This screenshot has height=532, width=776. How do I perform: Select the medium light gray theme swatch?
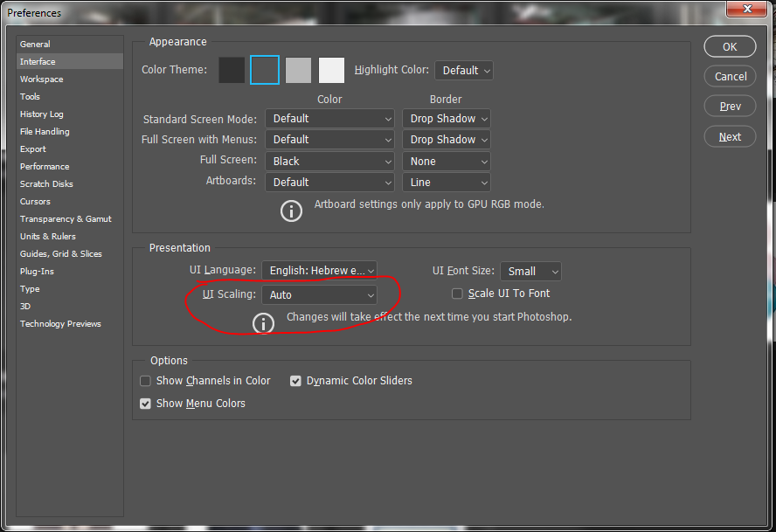coord(298,70)
